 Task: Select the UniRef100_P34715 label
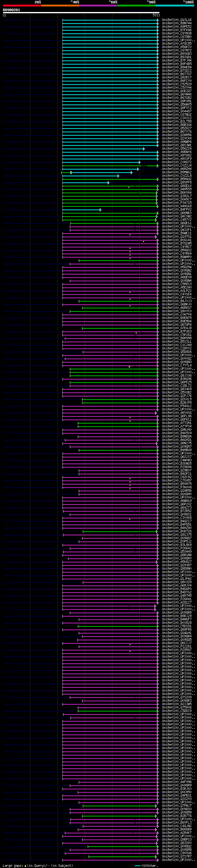pyautogui.click(x=177, y=203)
